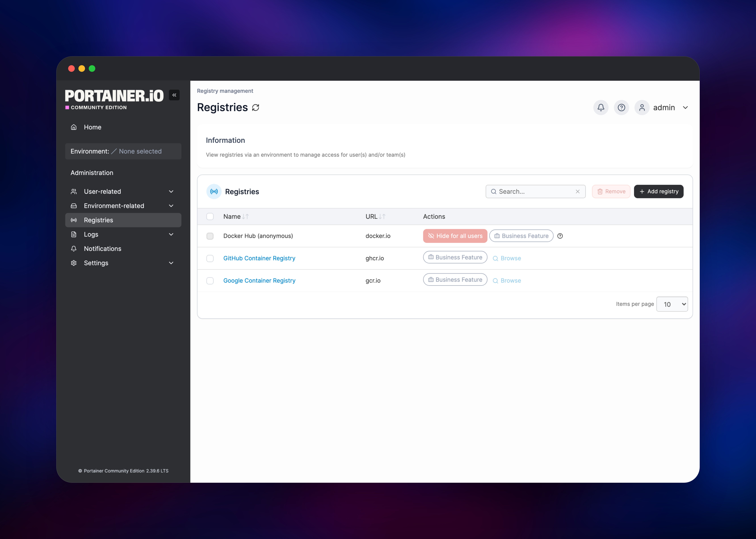
Task: Select the Google Container Registry checkbox
Action: click(210, 281)
